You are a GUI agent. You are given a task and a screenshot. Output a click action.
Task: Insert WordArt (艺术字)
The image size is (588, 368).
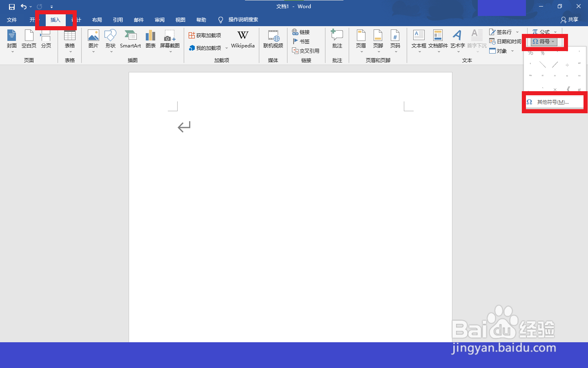[x=457, y=41]
